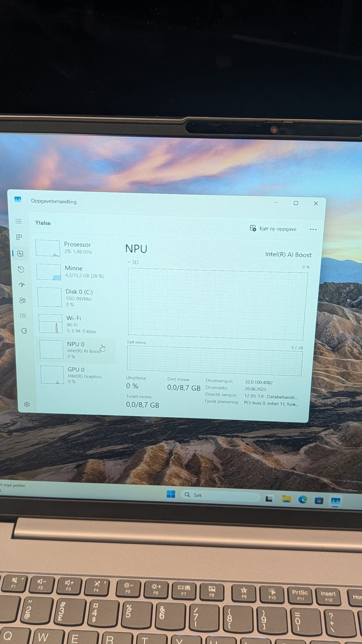
Task: Open the three-dot more options menu
Action: [313, 229]
